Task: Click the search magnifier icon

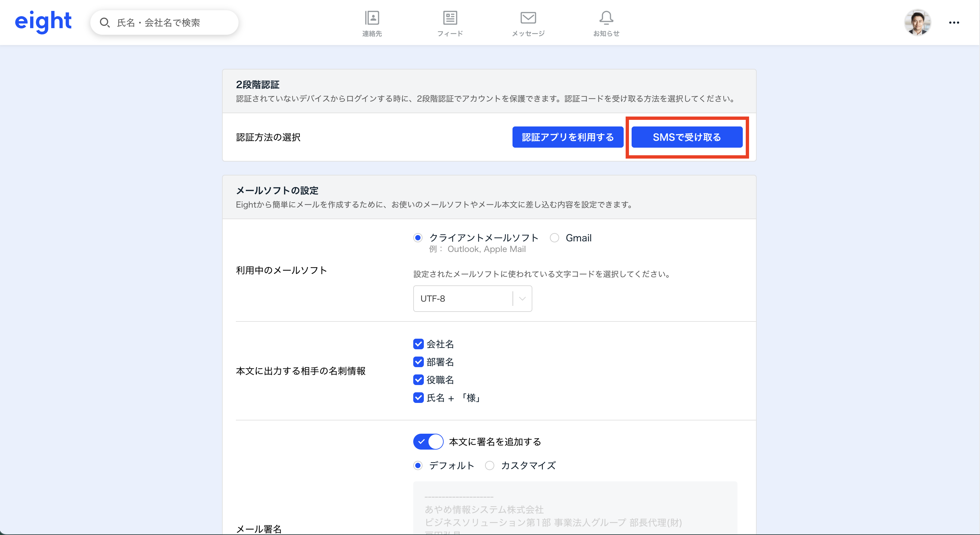Action: tap(106, 23)
